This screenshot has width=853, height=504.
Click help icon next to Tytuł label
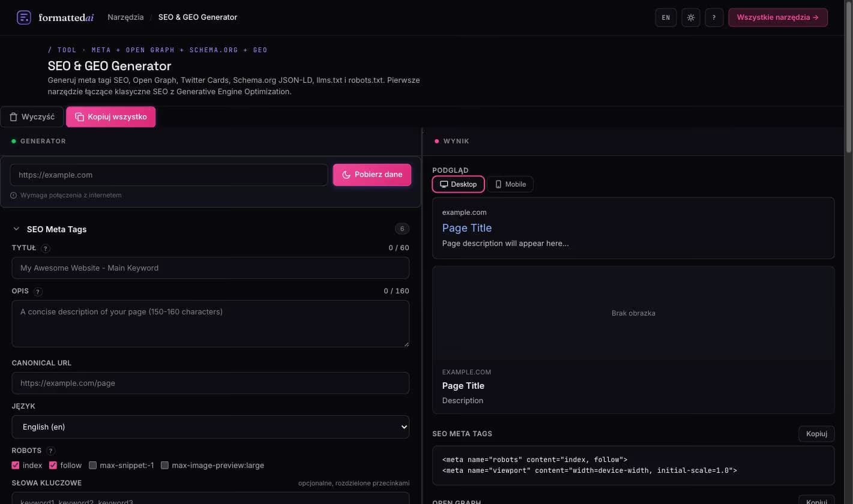pyautogui.click(x=46, y=248)
